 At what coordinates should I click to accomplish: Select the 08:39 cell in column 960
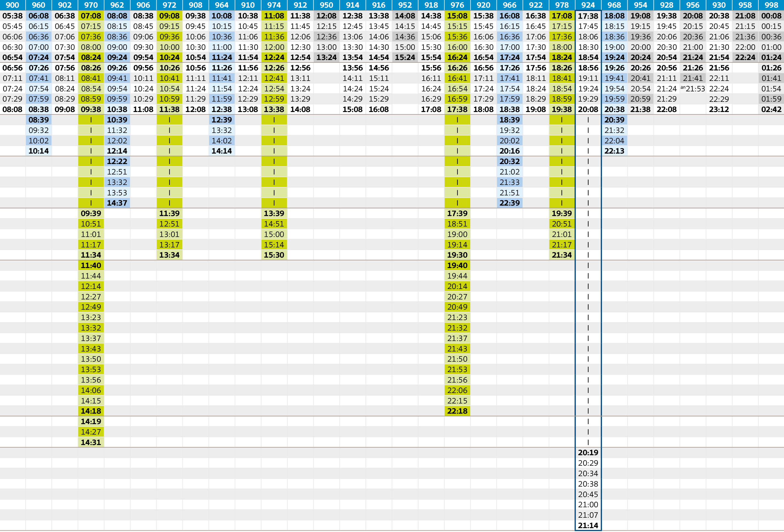(39, 120)
